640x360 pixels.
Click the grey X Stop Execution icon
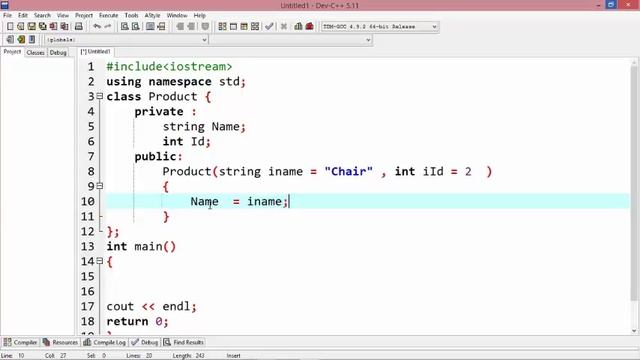(x=284, y=27)
